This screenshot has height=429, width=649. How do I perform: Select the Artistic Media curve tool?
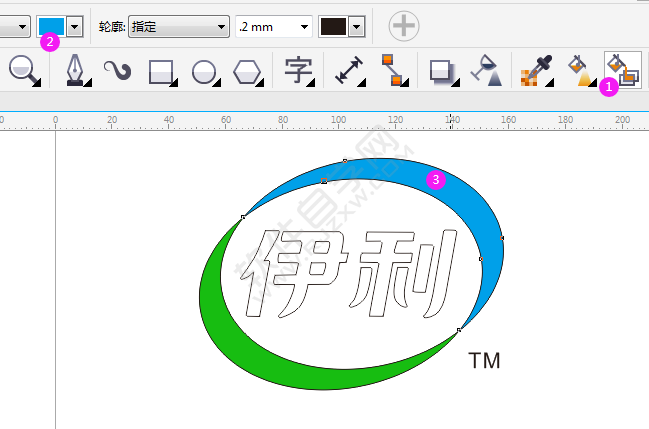118,70
